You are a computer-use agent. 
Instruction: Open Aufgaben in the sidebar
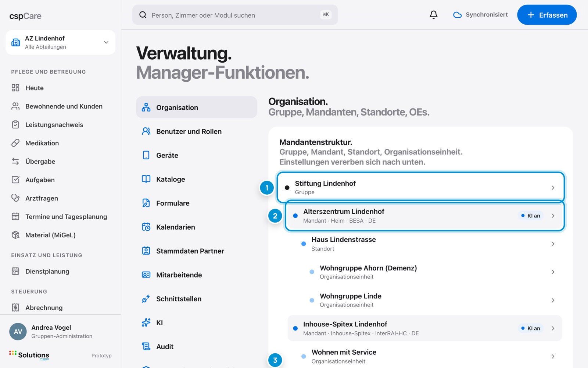point(60,180)
